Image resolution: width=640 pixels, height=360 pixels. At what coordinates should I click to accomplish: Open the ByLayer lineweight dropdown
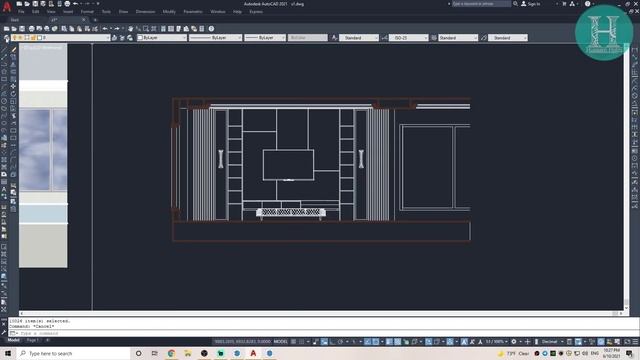tap(265, 38)
